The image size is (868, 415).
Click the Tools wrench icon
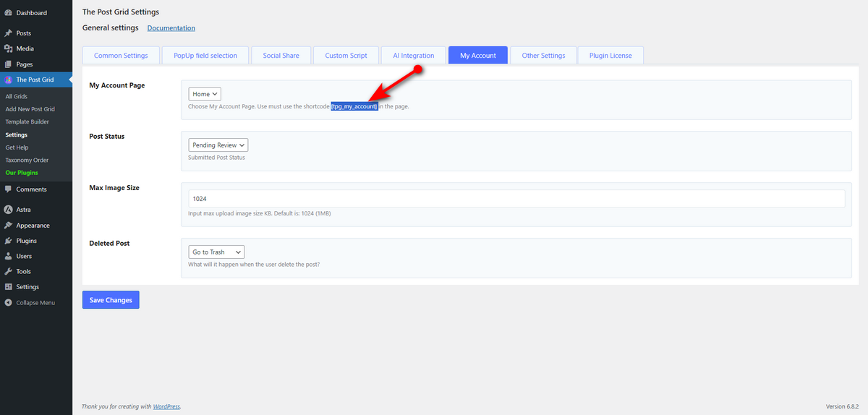[8, 272]
